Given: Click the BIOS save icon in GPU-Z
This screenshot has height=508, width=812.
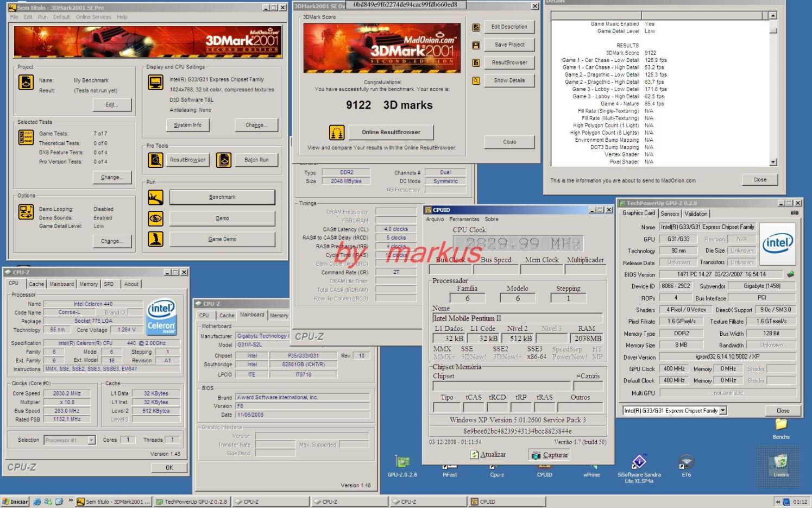Looking at the screenshot, I should pos(790,274).
